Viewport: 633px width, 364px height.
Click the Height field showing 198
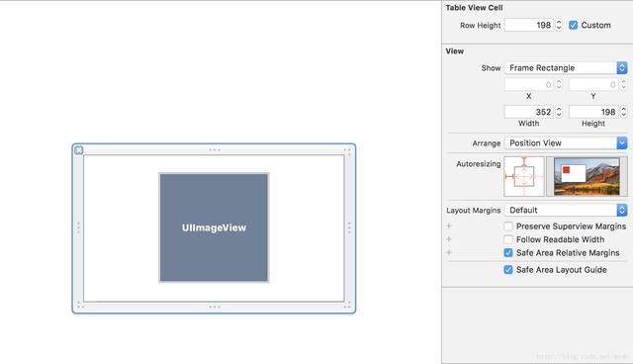[593, 112]
